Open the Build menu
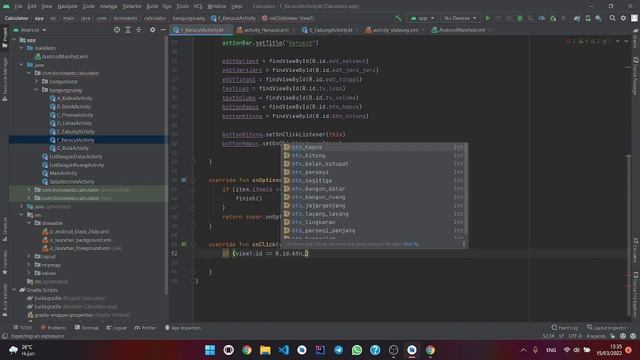This screenshot has height=360, width=640. 152,6
